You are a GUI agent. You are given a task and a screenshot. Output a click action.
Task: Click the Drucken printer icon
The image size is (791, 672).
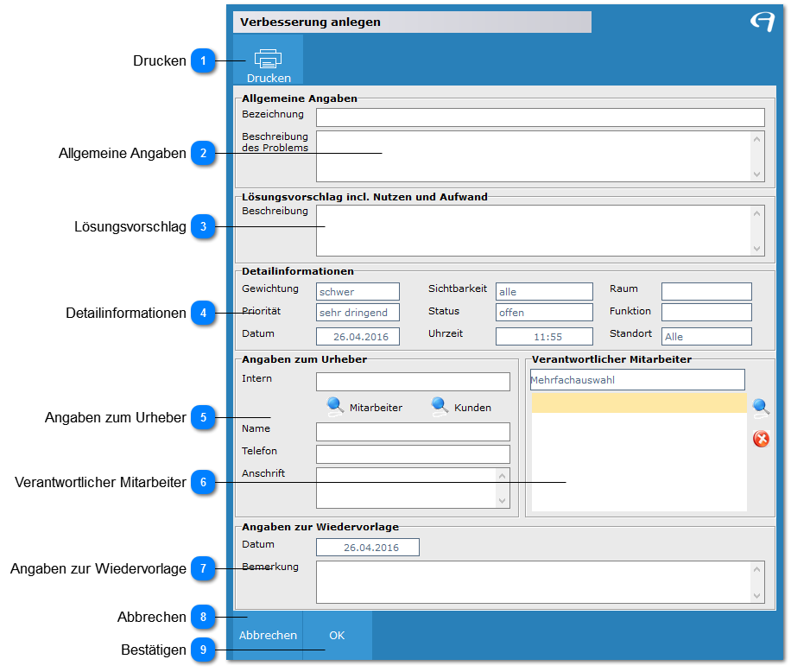[268, 59]
